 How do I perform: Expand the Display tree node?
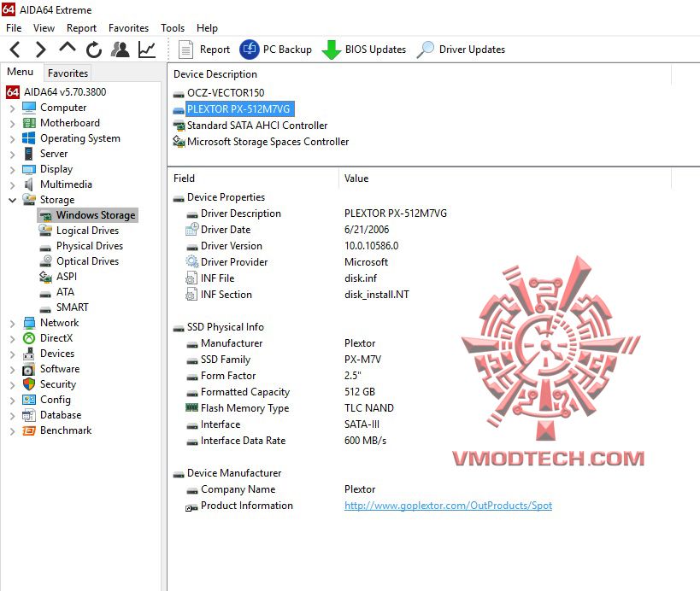(13, 169)
